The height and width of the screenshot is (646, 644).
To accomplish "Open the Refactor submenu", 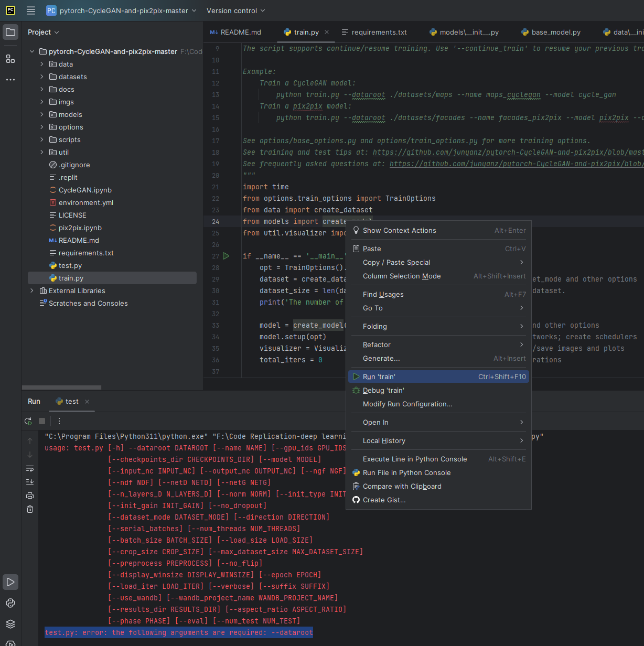I will pos(438,344).
